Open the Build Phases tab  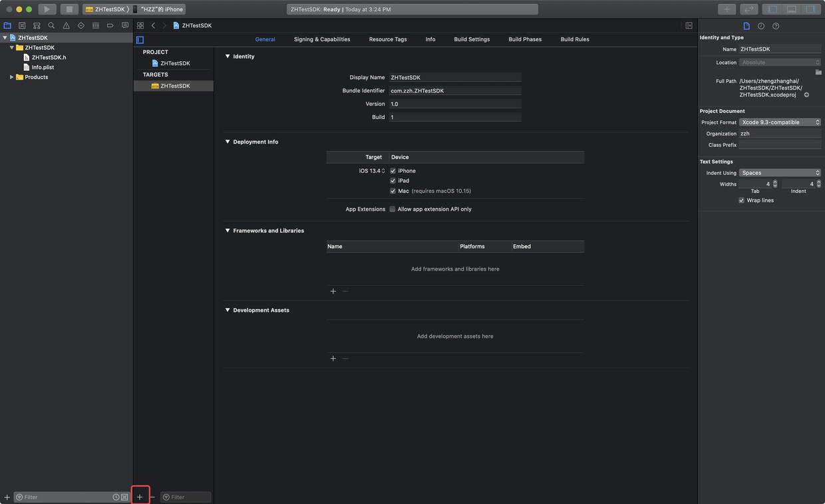click(525, 39)
